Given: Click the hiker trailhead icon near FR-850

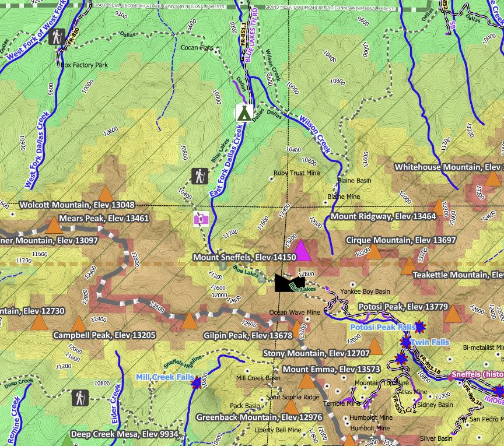Looking at the screenshot, I should (57, 37).
